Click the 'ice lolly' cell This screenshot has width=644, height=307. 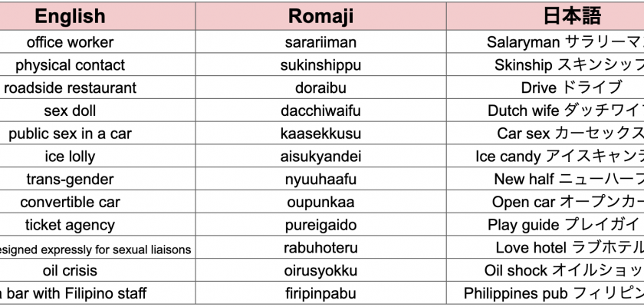[70, 157]
